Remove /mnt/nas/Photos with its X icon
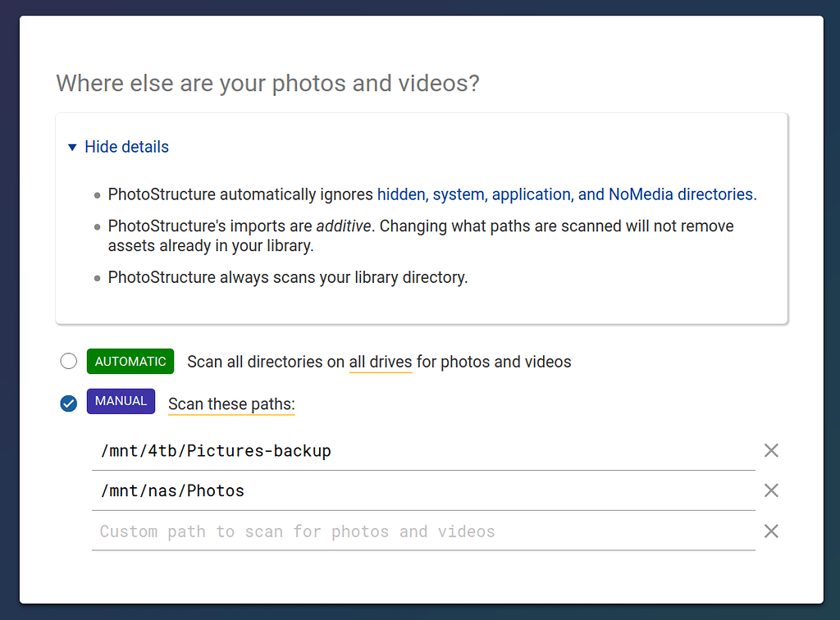Image resolution: width=840 pixels, height=620 pixels. [771, 490]
